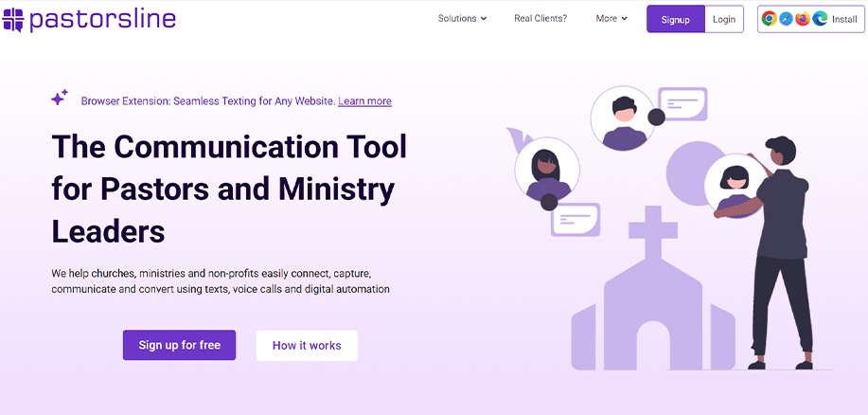Click the Safari browser icon
868x415 pixels.
tap(786, 19)
